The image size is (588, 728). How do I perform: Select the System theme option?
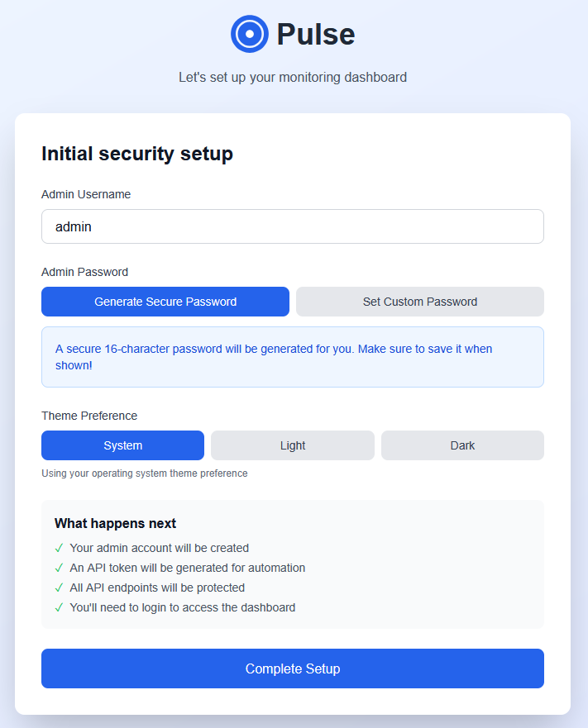tap(122, 445)
